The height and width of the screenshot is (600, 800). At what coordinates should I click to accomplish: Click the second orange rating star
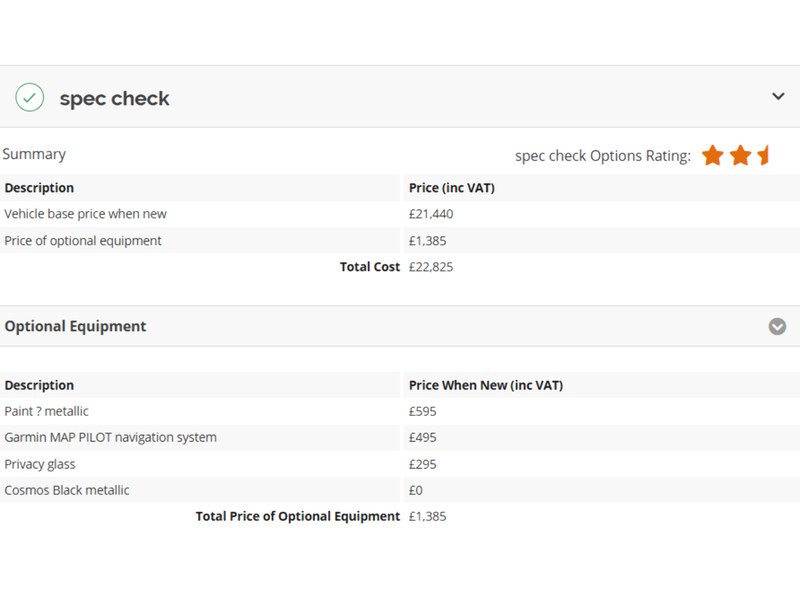pyautogui.click(x=740, y=155)
